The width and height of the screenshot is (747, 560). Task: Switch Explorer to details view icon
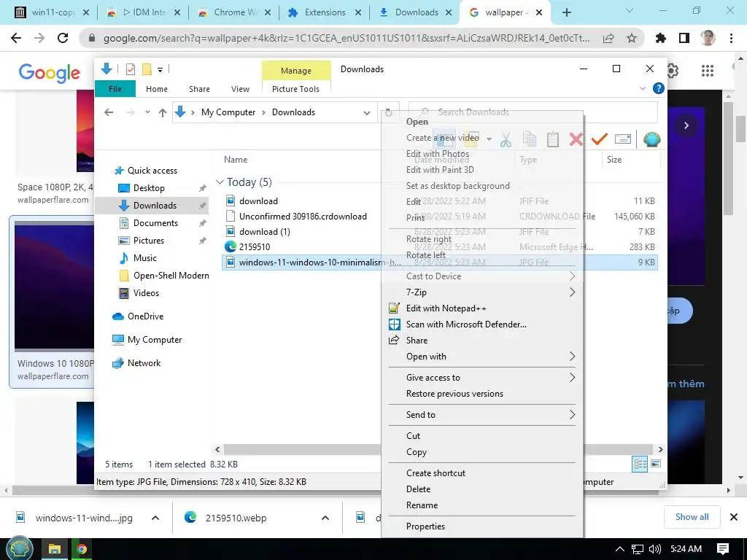[639, 464]
